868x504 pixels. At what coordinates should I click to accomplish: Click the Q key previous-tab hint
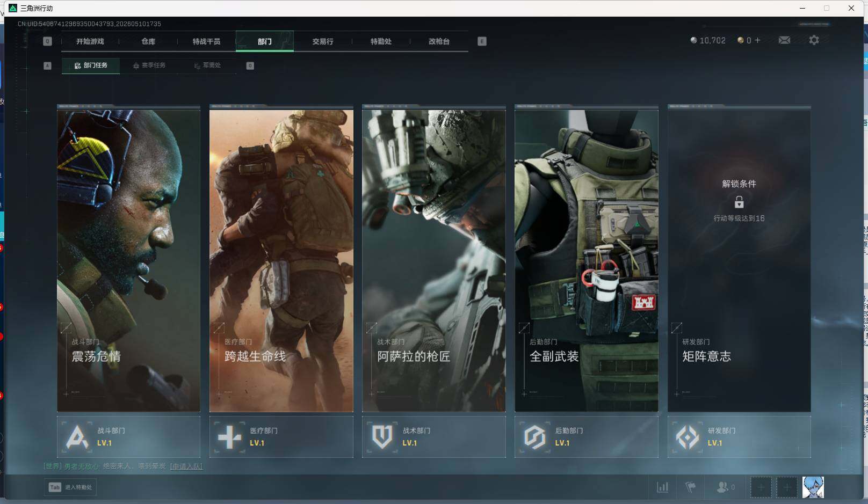[x=47, y=41]
